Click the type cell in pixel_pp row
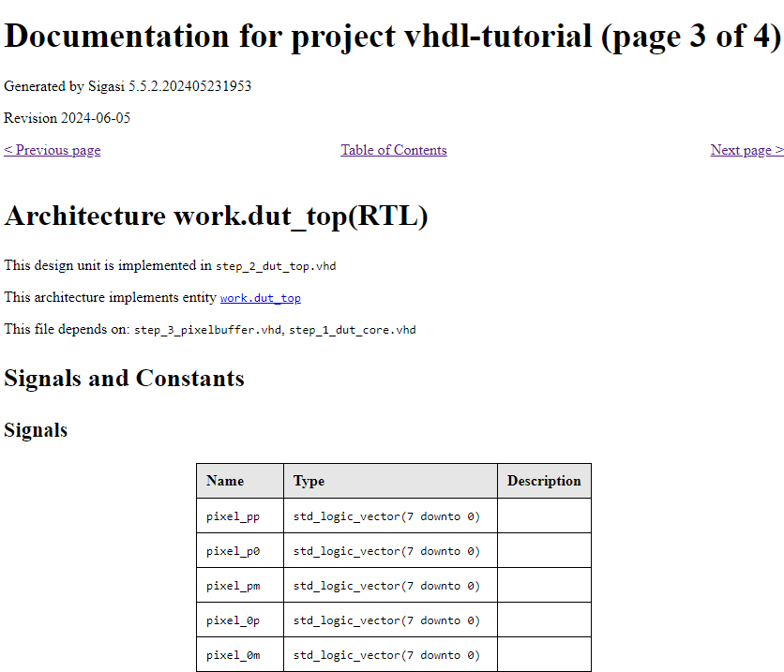 386,516
